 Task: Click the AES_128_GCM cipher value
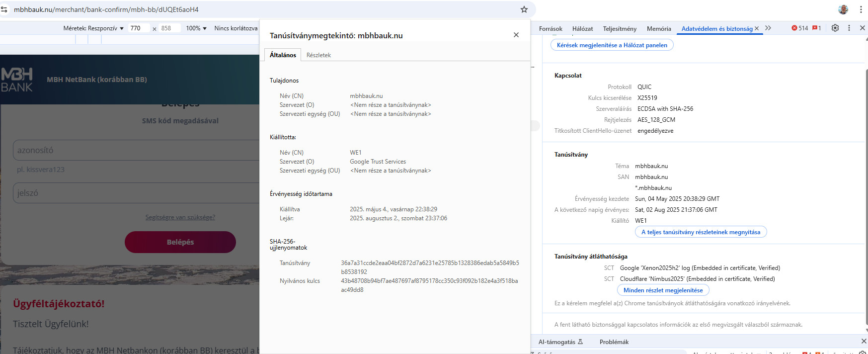click(656, 120)
